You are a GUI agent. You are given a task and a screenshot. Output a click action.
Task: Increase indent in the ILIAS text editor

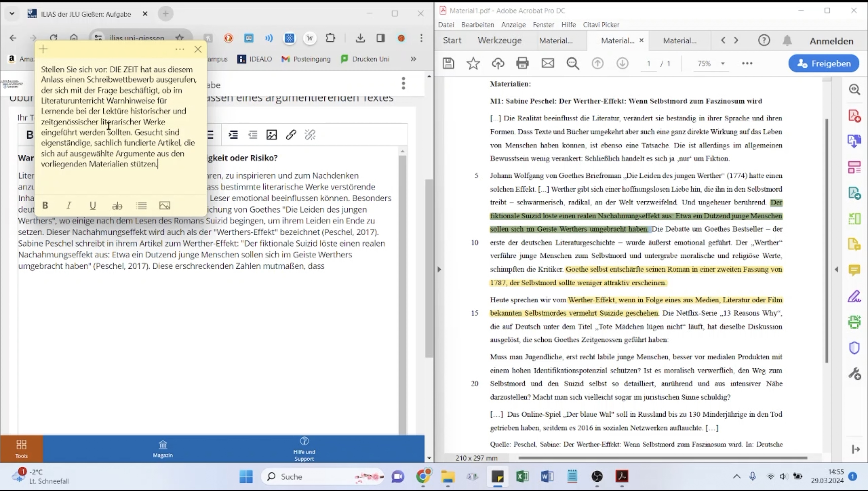point(233,135)
